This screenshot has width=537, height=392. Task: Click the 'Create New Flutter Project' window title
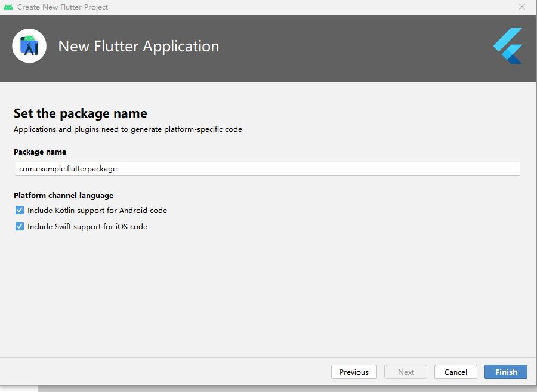click(x=63, y=7)
